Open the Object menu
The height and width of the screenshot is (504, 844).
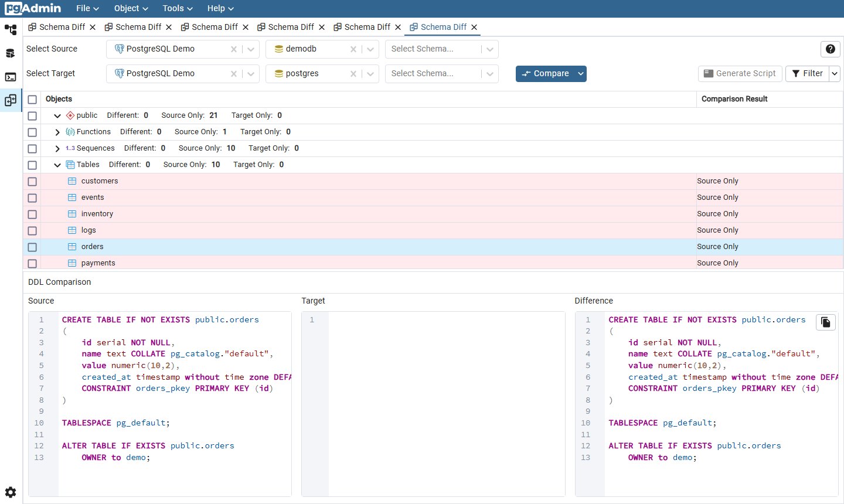pos(131,8)
